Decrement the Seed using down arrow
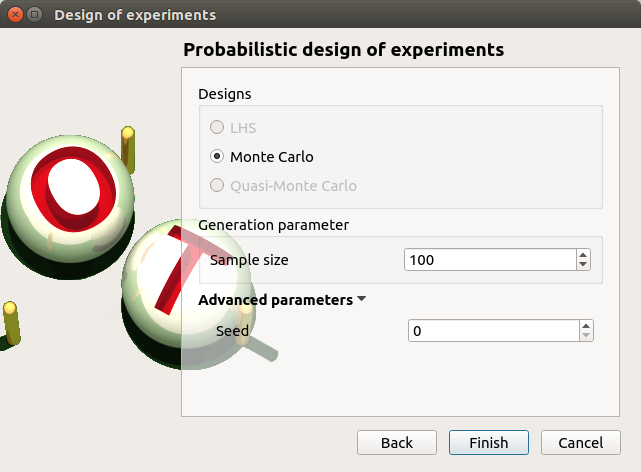This screenshot has width=641, height=472. click(x=587, y=337)
